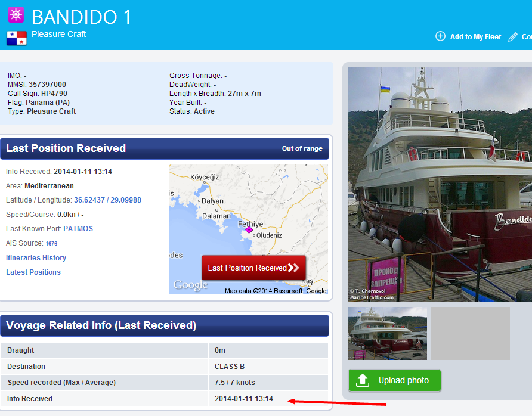Open latitude/longitude 36.62437 / 29.09988 link
532x416 pixels.
point(107,200)
